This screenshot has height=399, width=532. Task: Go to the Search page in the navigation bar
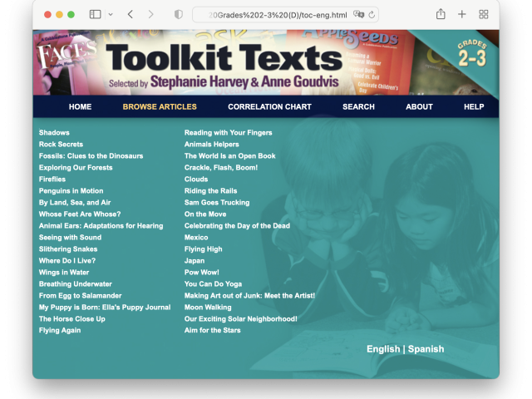click(x=358, y=107)
